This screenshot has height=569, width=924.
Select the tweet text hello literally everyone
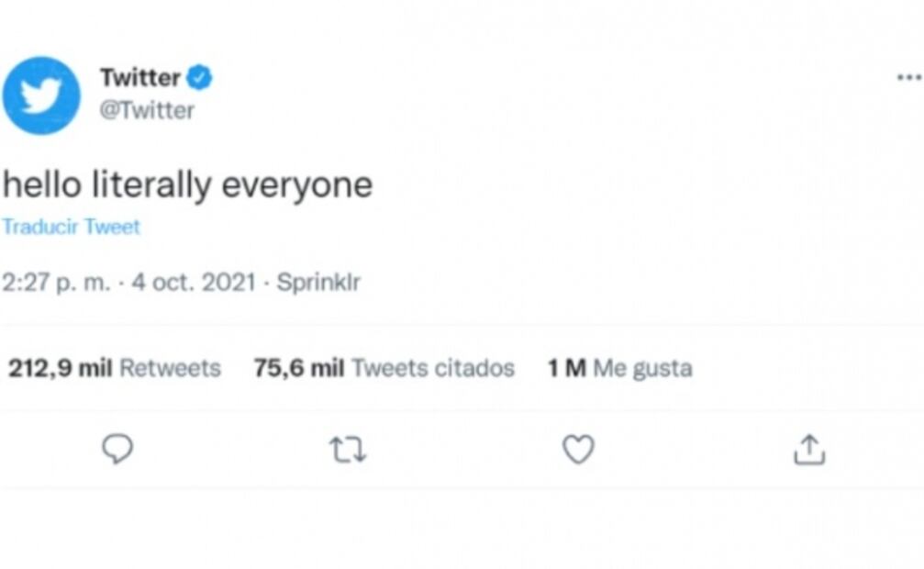[188, 184]
